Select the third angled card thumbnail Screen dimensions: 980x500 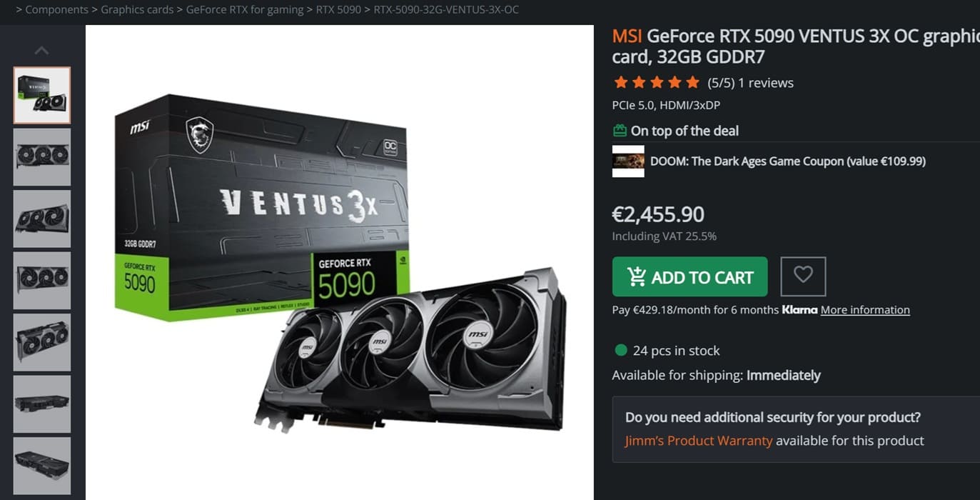tap(42, 219)
